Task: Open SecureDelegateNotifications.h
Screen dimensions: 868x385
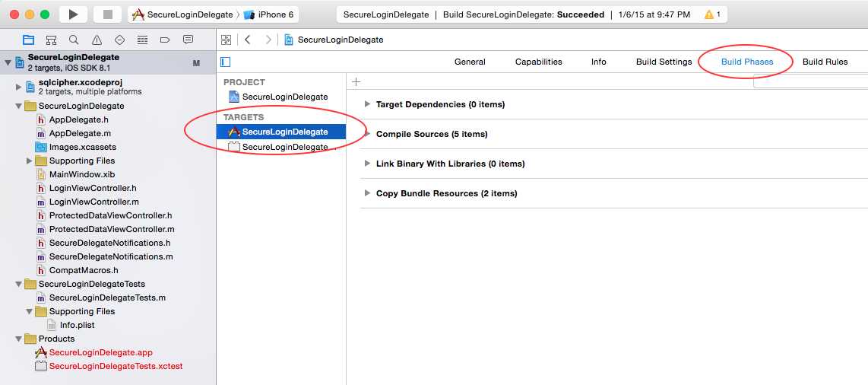Action: (x=109, y=243)
